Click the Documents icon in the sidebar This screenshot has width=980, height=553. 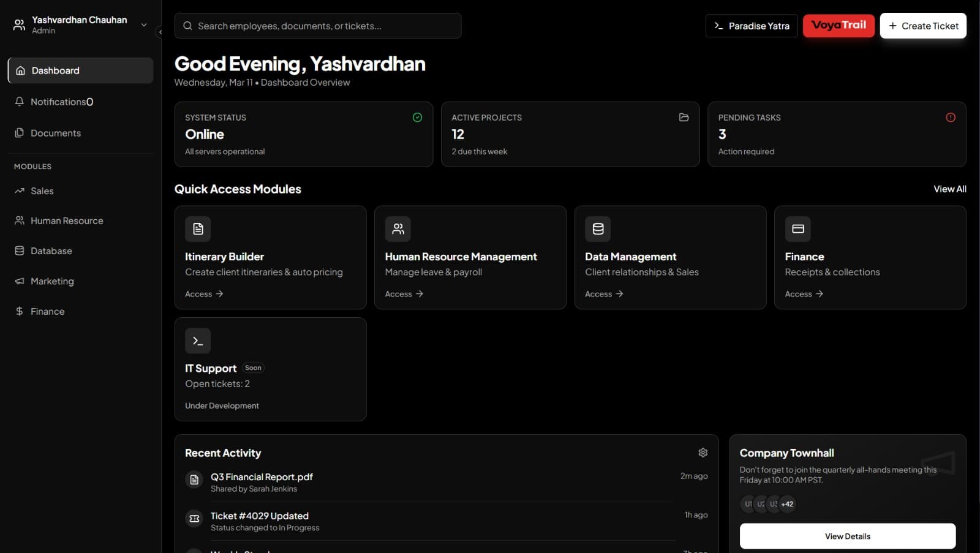tap(19, 132)
